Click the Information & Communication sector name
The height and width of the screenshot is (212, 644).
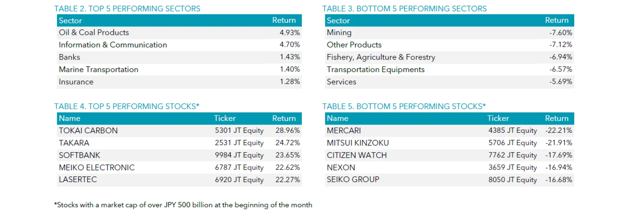click(x=113, y=45)
